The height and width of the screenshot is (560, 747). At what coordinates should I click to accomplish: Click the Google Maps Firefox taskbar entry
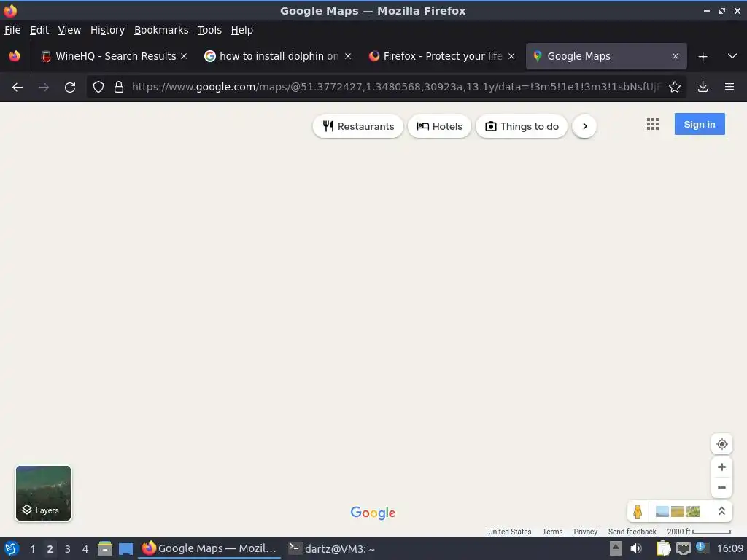(x=209, y=548)
